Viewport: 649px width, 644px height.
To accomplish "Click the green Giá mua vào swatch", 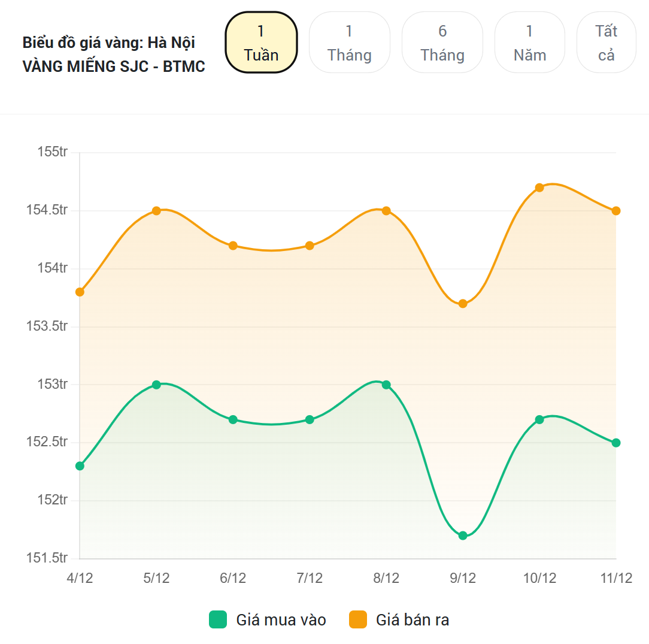I will [218, 619].
